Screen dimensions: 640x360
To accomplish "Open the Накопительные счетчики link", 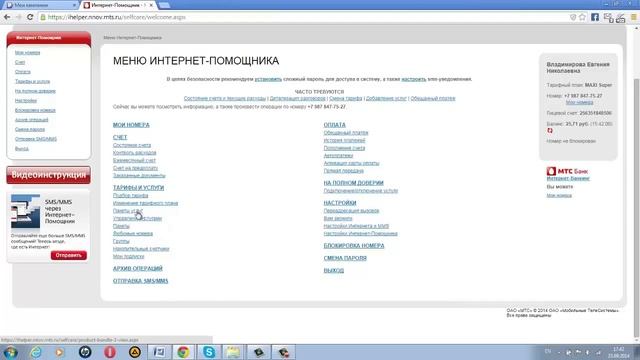I will (x=141, y=249).
